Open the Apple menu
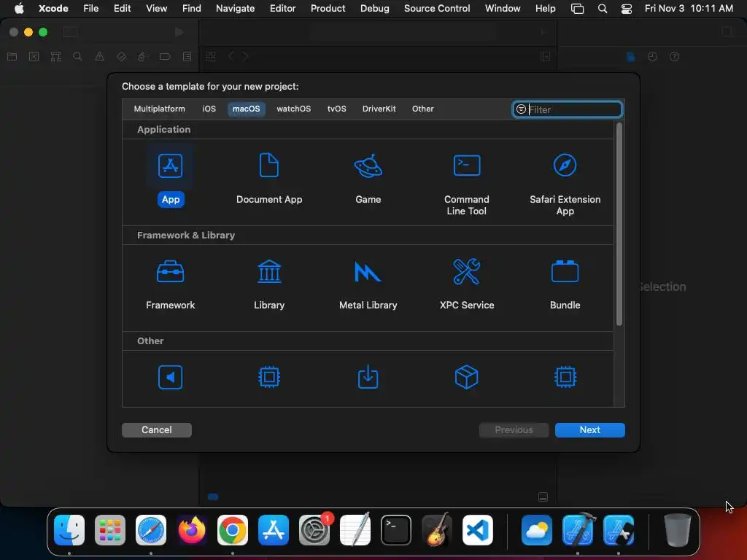The height and width of the screenshot is (560, 747). (x=19, y=8)
